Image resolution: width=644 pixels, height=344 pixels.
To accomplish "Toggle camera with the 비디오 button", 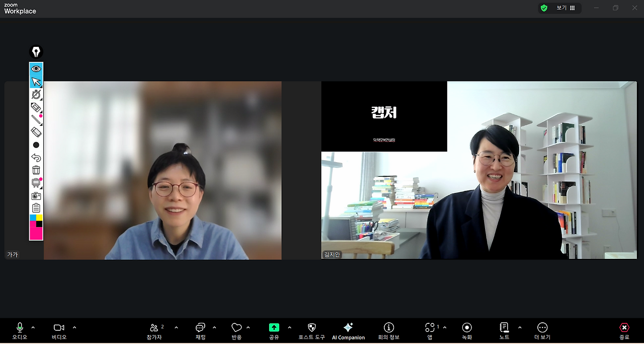I will [x=59, y=331].
